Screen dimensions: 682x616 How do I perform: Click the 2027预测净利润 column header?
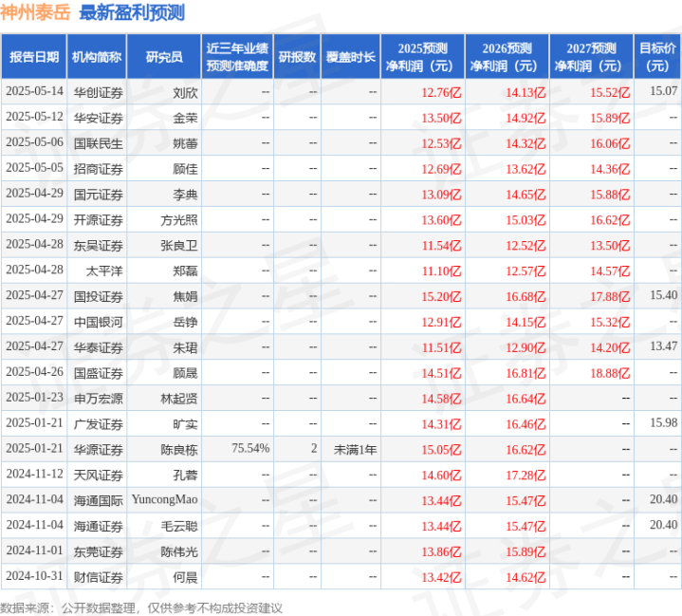(592, 57)
